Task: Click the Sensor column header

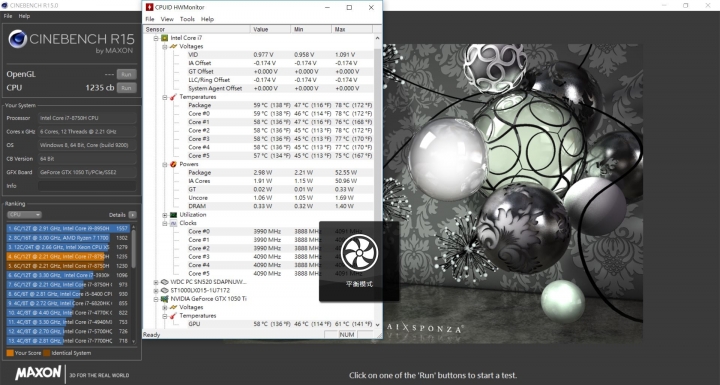Action: pos(197,29)
